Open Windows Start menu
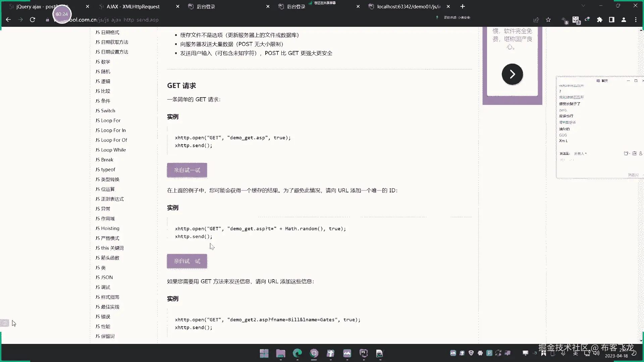Image resolution: width=644 pixels, height=362 pixels. tap(264, 353)
